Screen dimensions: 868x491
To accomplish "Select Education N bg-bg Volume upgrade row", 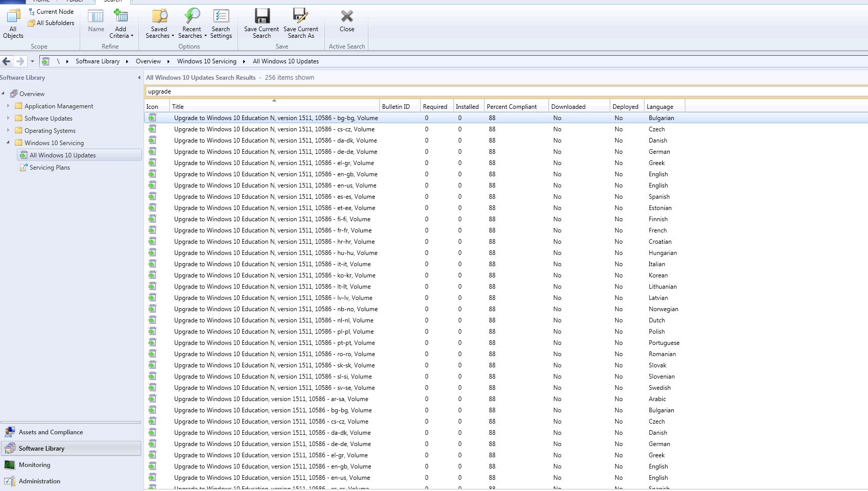I will click(x=506, y=118).
